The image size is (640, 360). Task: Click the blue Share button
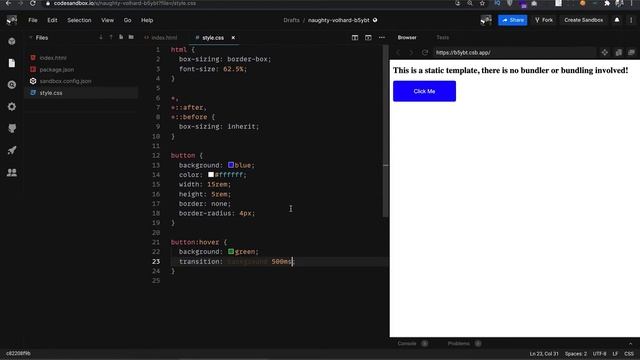(x=513, y=20)
